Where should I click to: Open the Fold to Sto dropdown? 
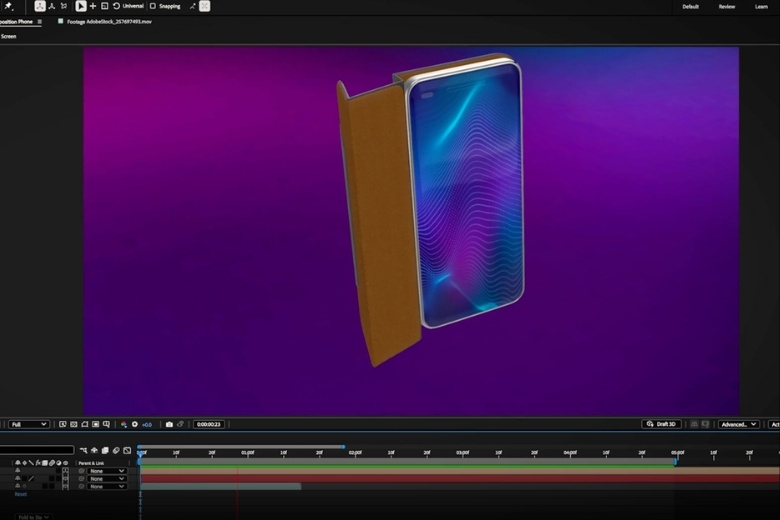33,517
